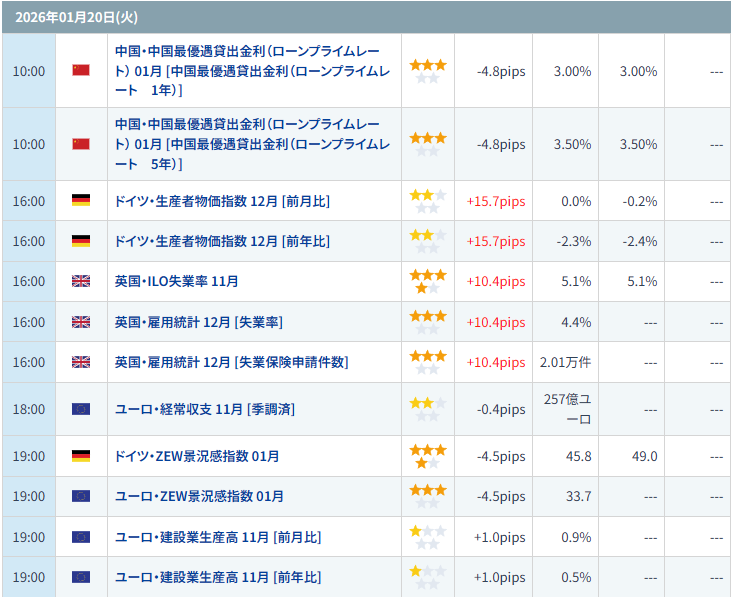The image size is (734, 597).
Task: Click the China flag for the 1年 loan prime rate
Action: click(x=81, y=71)
